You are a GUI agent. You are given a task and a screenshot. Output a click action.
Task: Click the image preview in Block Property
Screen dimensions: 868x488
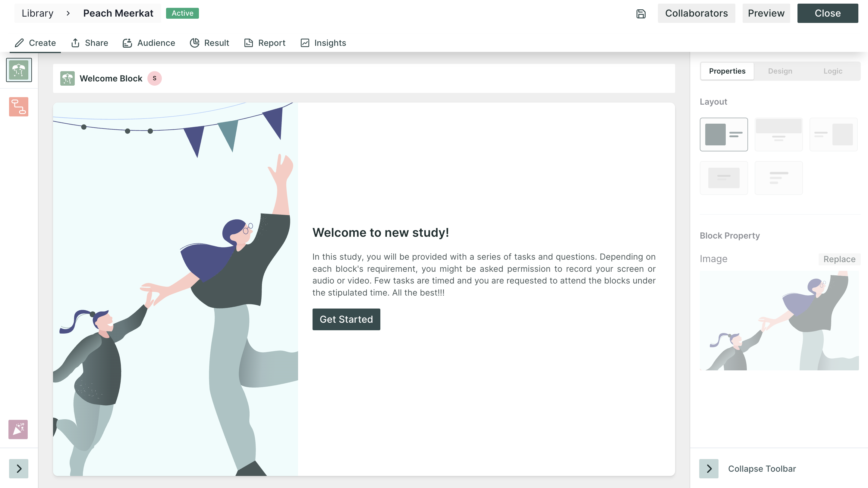tap(779, 320)
